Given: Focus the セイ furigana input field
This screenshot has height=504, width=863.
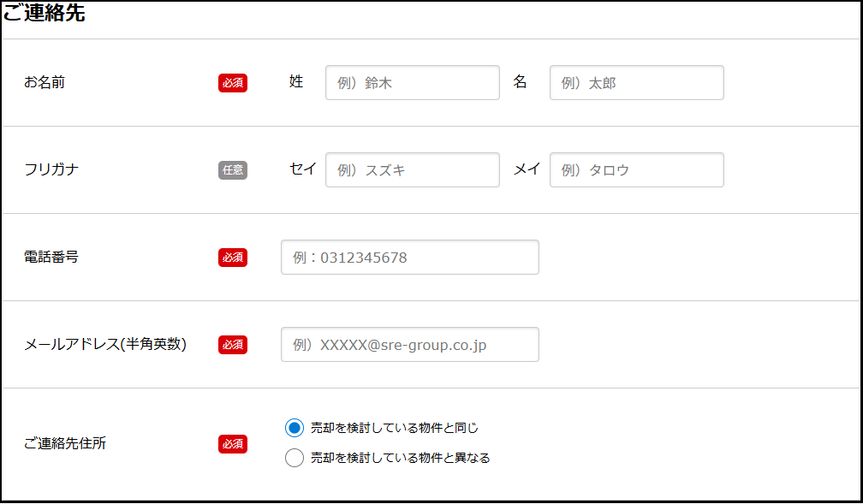Looking at the screenshot, I should point(412,170).
